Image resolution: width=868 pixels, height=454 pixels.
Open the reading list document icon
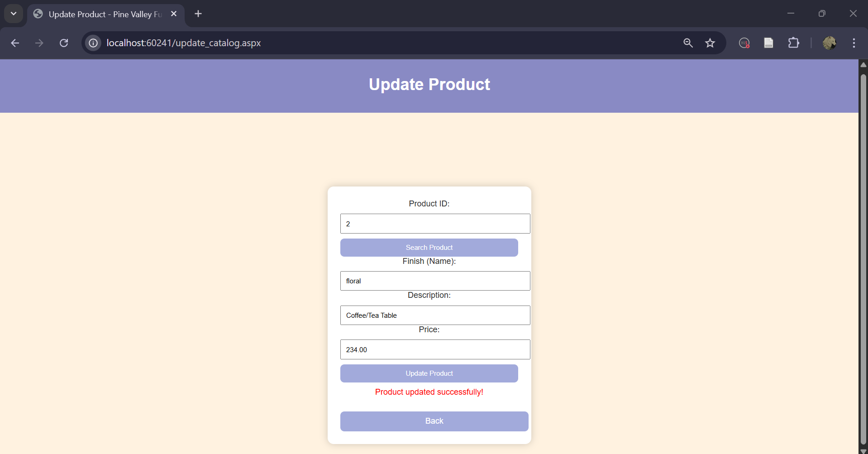pyautogui.click(x=769, y=43)
